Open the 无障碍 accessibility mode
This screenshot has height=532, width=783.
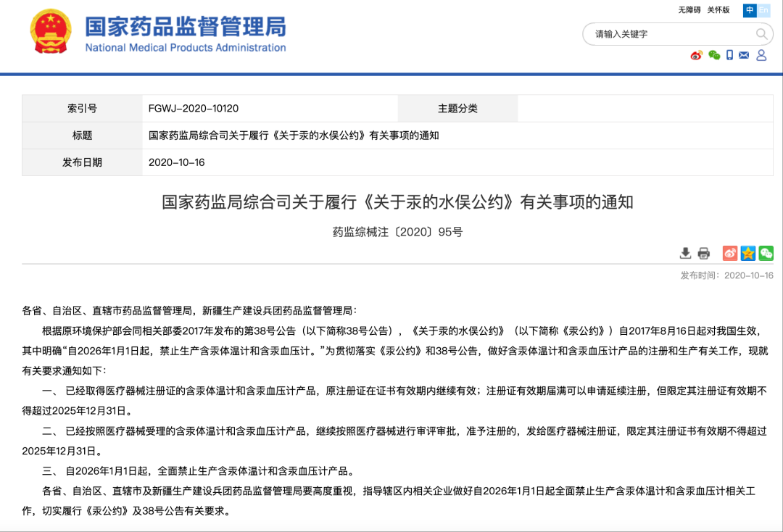pos(689,10)
